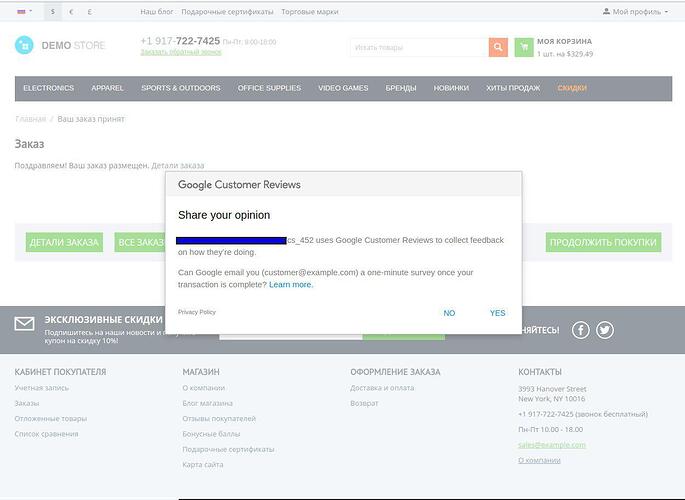Select the pound currency
685x500 pixels.
tap(90, 12)
